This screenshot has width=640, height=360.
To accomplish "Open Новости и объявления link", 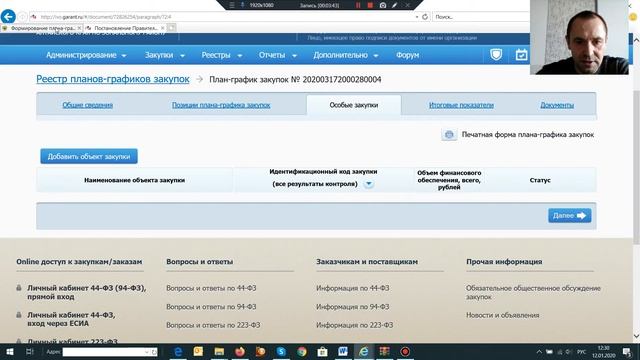I will (502, 315).
